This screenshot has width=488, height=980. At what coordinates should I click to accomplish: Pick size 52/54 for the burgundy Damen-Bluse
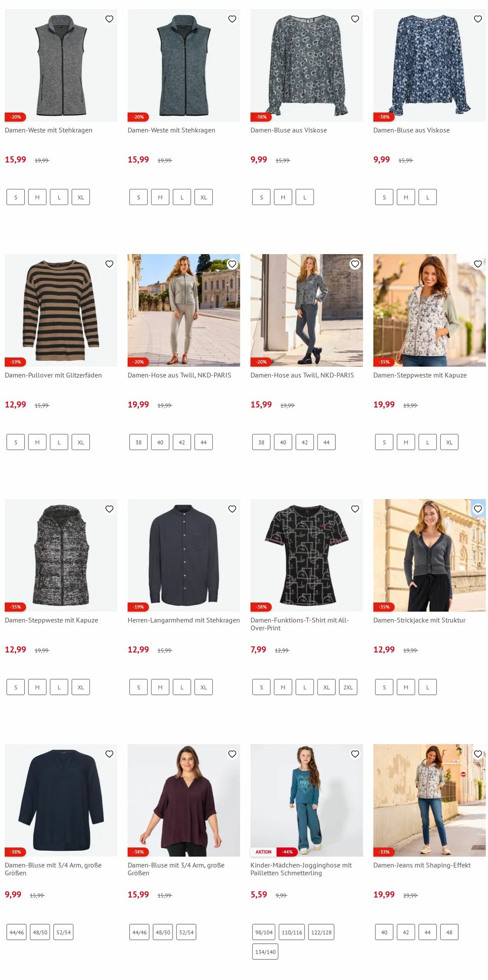pos(186,932)
